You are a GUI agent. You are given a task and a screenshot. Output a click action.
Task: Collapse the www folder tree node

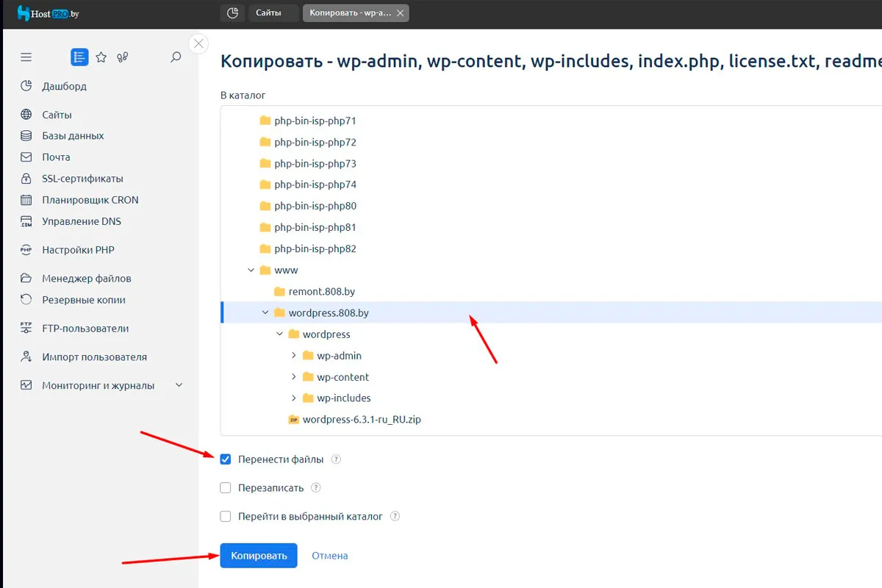click(251, 270)
